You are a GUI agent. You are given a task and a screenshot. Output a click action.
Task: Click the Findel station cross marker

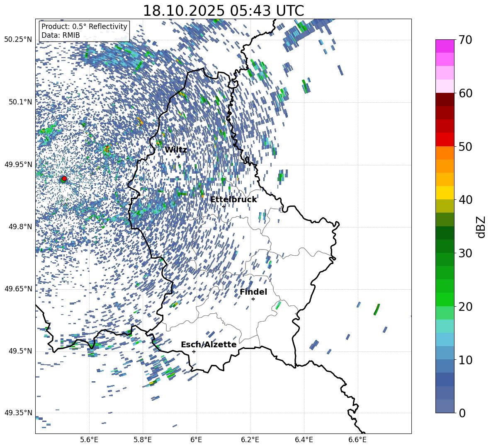[253, 299]
